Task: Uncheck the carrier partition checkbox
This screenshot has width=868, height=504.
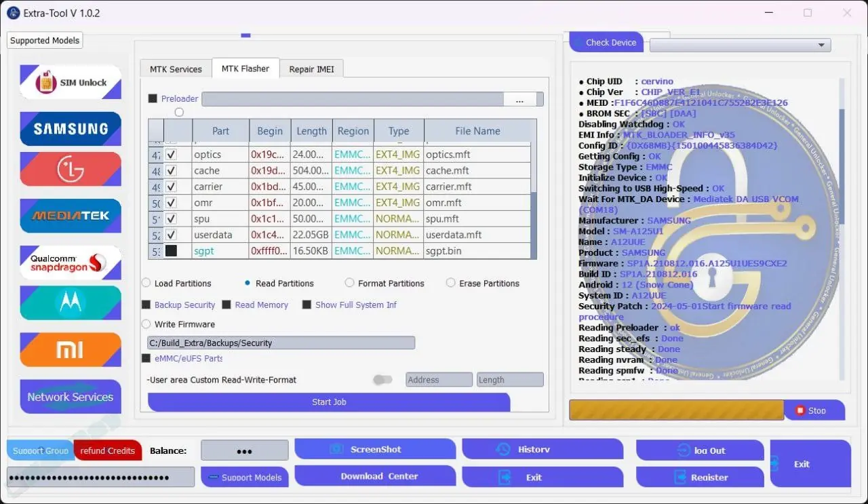Action: 172,187
